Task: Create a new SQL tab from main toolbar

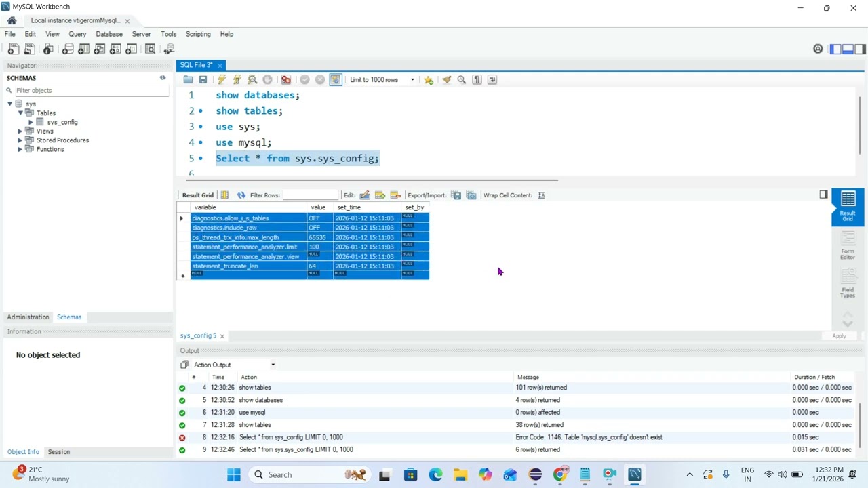Action: (x=13, y=49)
